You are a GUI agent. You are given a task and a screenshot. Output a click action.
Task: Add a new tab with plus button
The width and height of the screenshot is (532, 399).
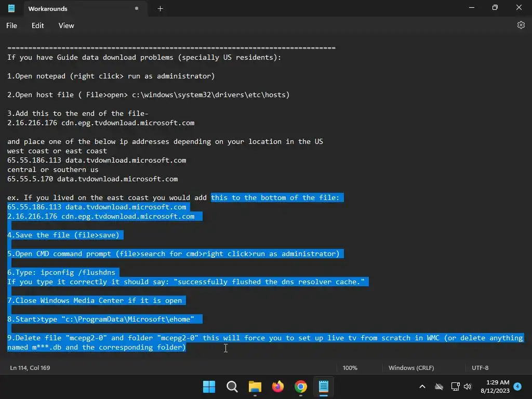coord(160,9)
